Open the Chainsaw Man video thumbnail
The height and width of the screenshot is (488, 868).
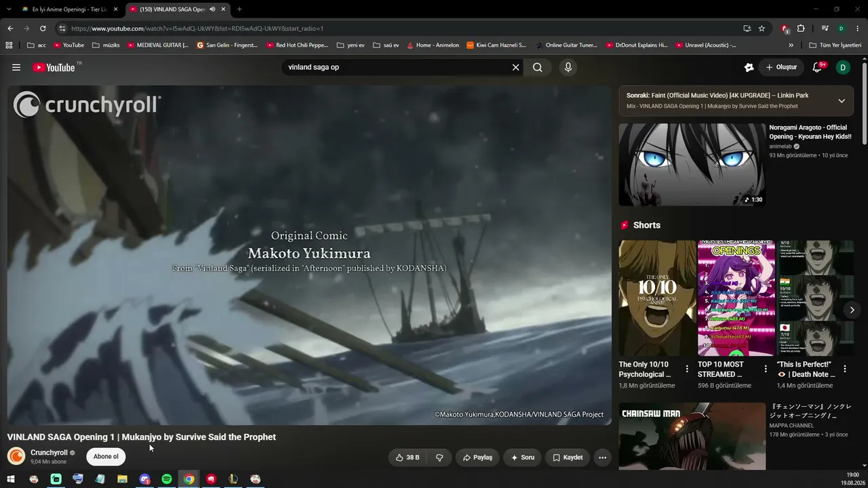pos(692,436)
